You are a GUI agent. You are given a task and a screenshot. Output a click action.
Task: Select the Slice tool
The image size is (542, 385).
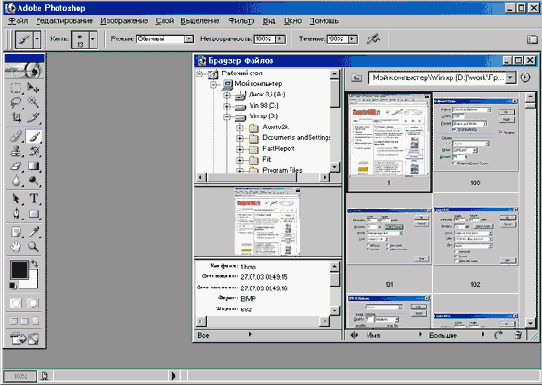pyautogui.click(x=34, y=118)
